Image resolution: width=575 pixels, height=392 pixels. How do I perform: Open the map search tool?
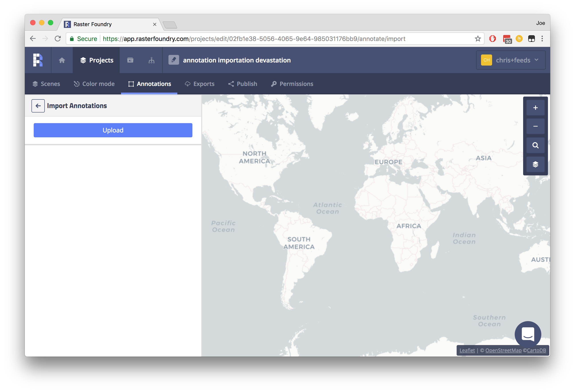click(535, 145)
